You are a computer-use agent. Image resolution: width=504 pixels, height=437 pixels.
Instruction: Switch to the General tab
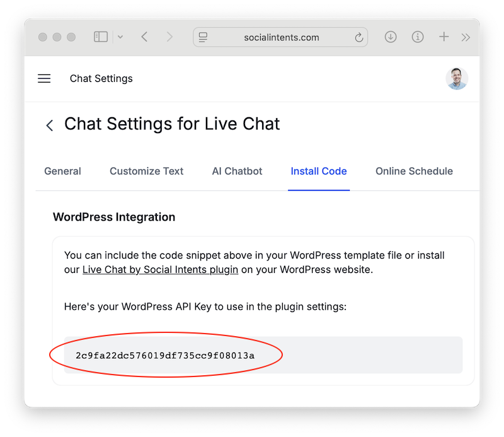coord(62,171)
